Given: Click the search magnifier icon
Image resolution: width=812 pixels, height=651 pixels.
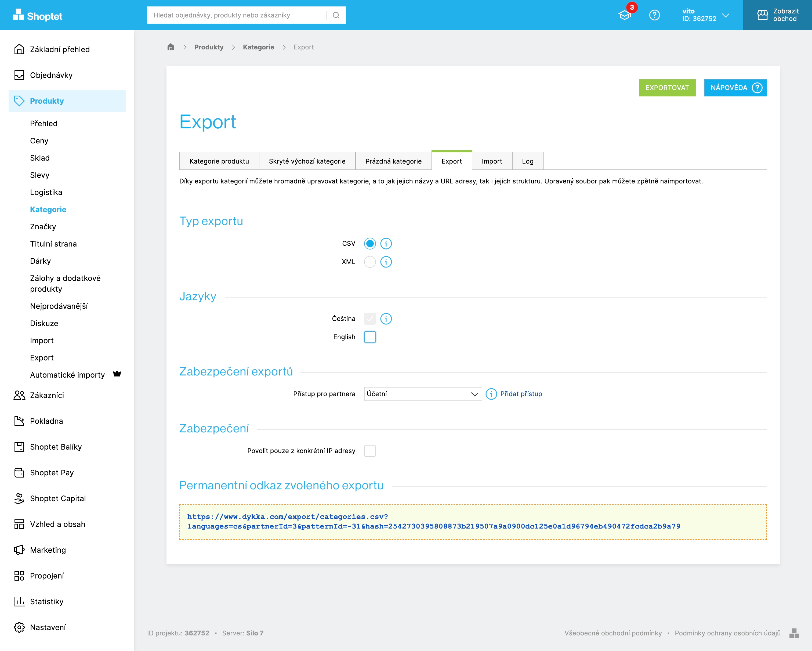Looking at the screenshot, I should [336, 15].
